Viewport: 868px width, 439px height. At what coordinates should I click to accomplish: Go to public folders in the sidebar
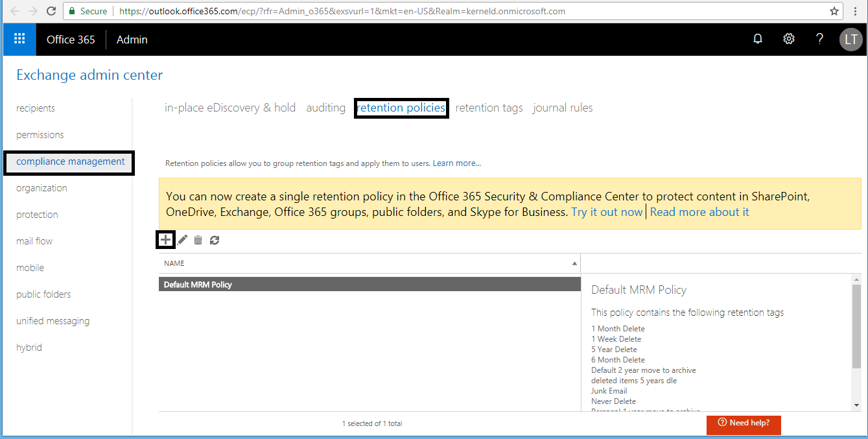43,294
